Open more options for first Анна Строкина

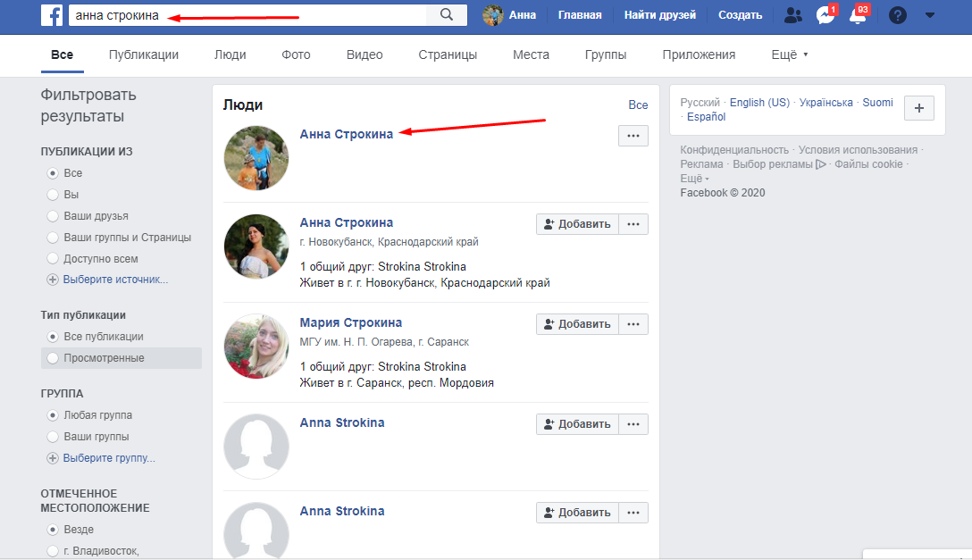(633, 136)
